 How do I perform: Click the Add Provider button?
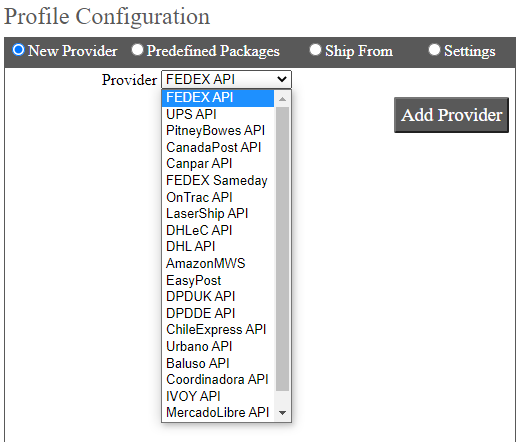click(x=451, y=115)
